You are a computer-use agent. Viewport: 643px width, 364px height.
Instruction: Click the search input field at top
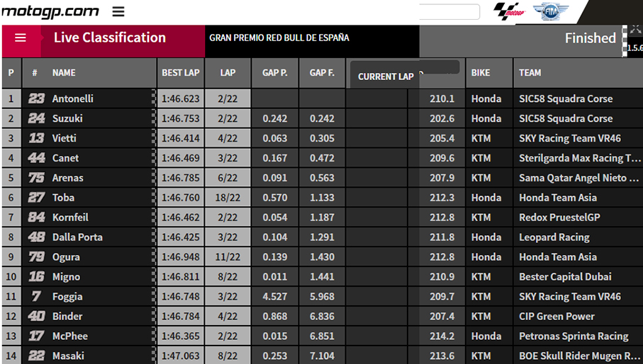pyautogui.click(x=449, y=12)
